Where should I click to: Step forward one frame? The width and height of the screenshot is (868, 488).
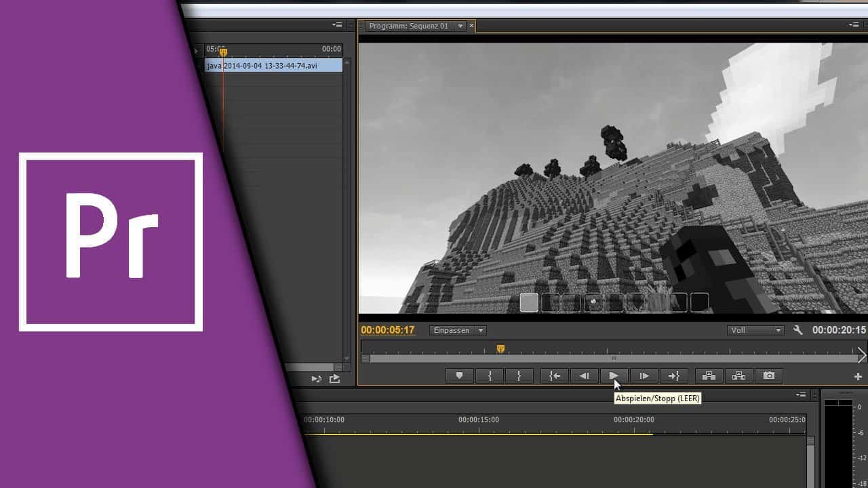pos(644,375)
